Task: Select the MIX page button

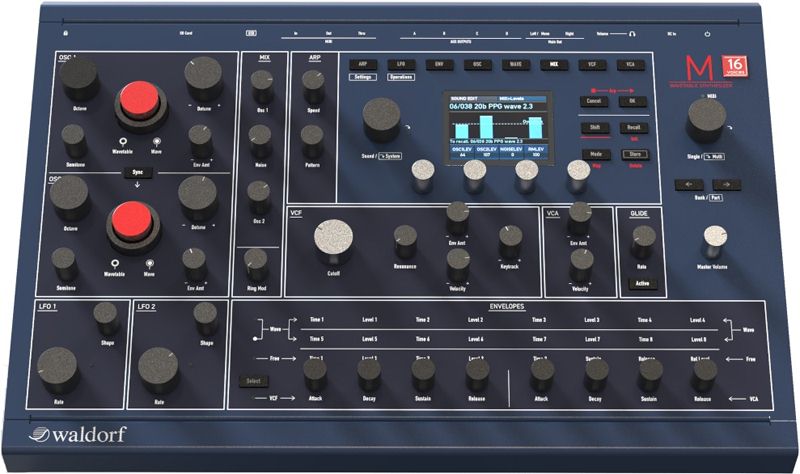Action: tap(551, 64)
